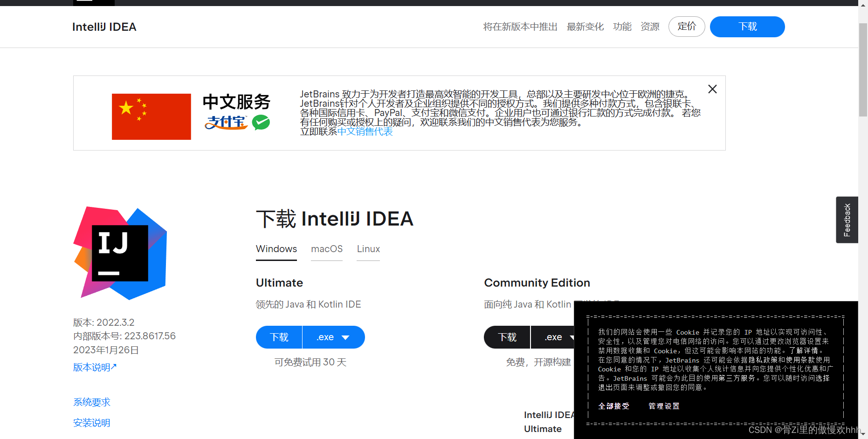Open the Feedback side tab
868x439 pixels.
[847, 220]
